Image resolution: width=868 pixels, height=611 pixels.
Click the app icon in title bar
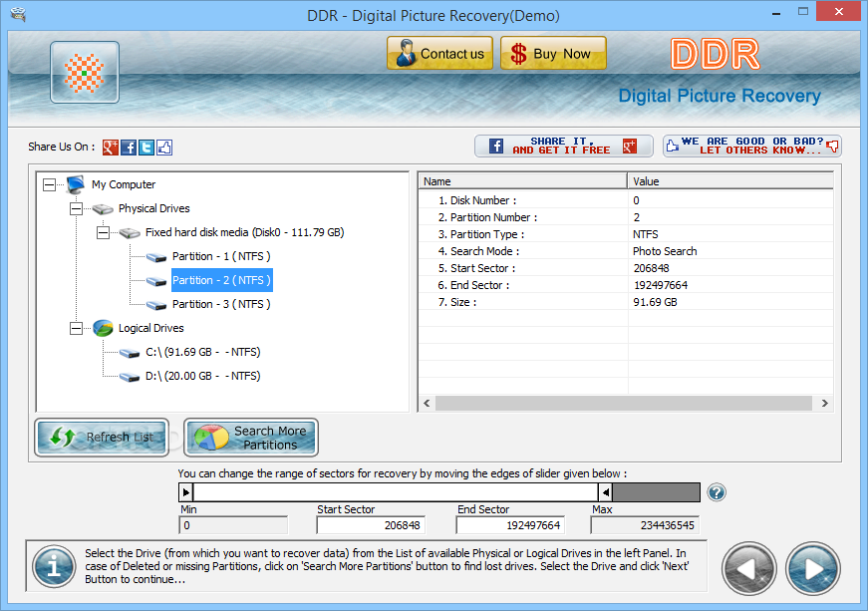(18, 14)
